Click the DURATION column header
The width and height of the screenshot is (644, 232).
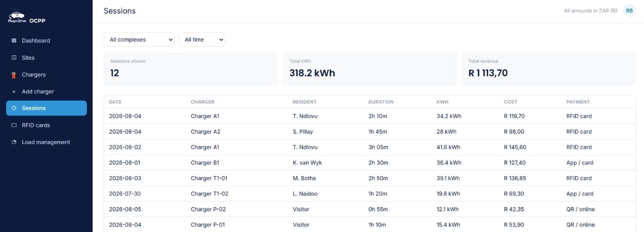coord(381,102)
